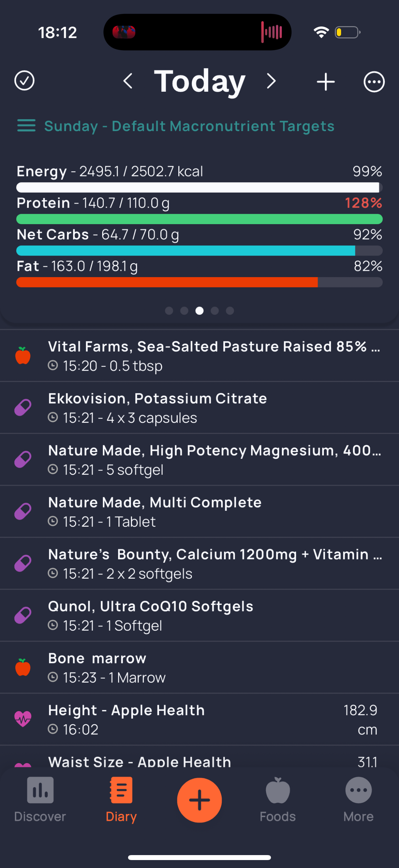The height and width of the screenshot is (868, 399).
Task: Tap the Today date title
Action: (200, 81)
